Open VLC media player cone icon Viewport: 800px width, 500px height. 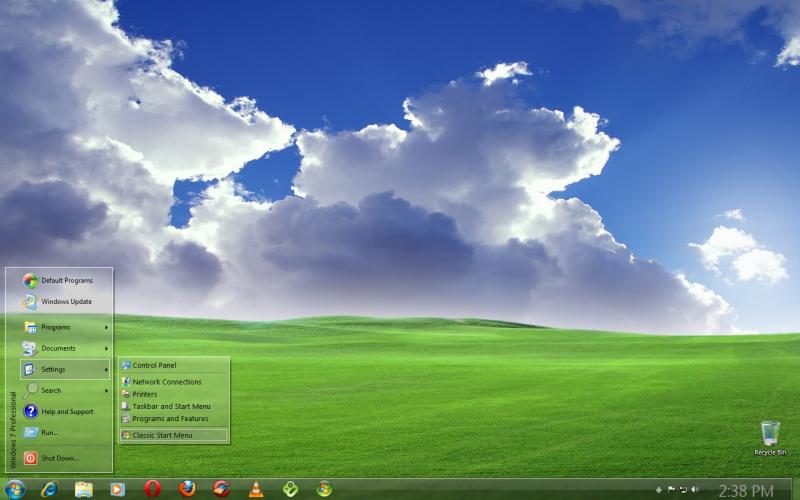coord(256,489)
